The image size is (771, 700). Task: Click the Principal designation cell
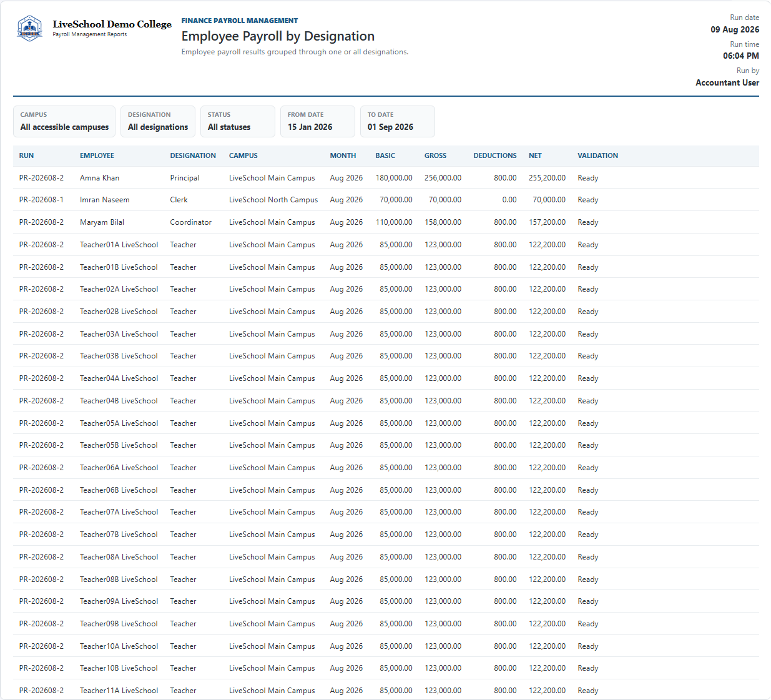185,178
